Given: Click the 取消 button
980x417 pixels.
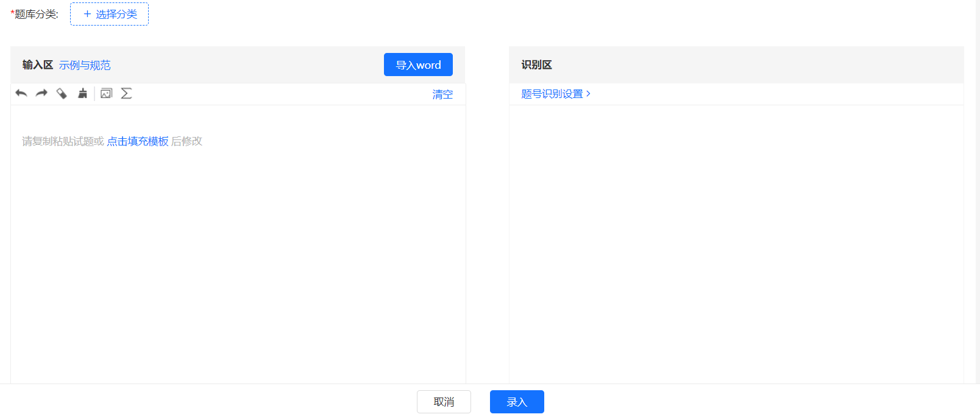Looking at the screenshot, I should coord(444,402).
